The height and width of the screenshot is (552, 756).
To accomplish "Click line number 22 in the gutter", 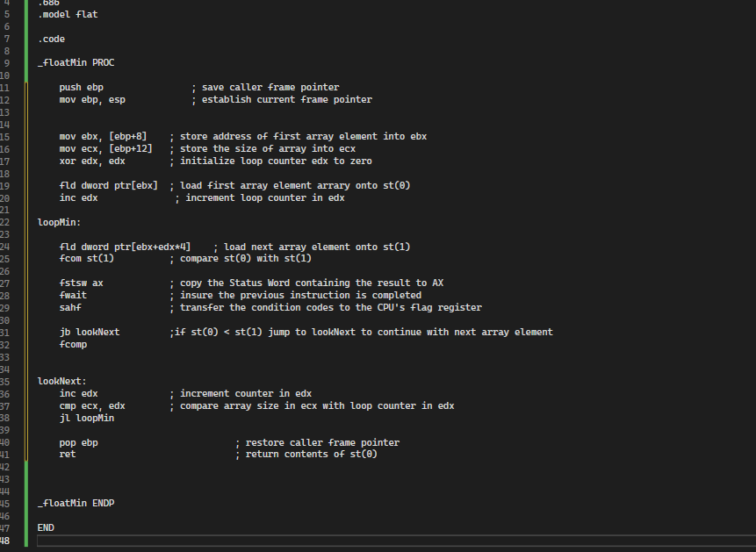I will [x=9, y=221].
